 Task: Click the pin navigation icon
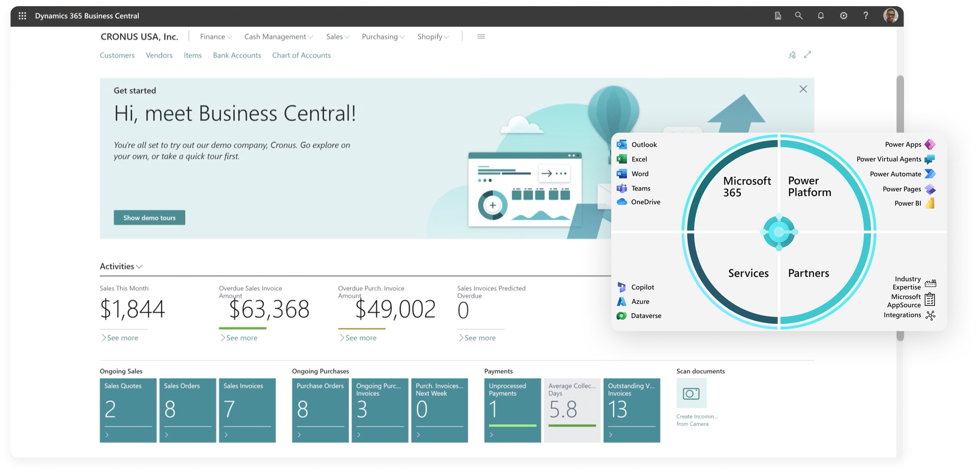pos(792,55)
